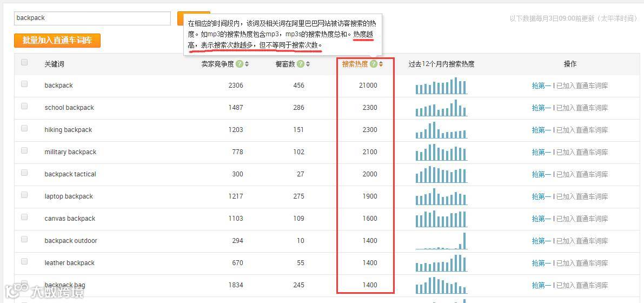Click help icon next to 橱窗数
Image resolution: width=644 pixels, height=303 pixels.
tap(301, 64)
